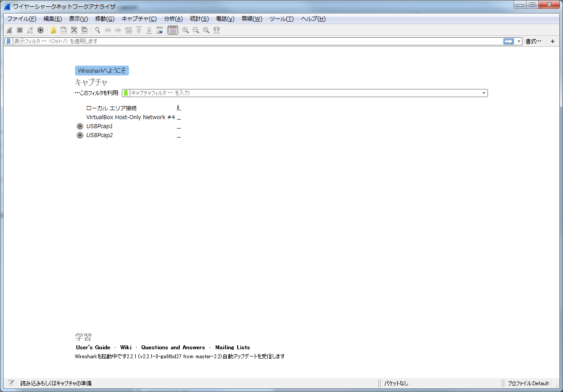Image resolution: width=563 pixels, height=392 pixels.
Task: Open the User's Guide link
Action: coord(93,347)
